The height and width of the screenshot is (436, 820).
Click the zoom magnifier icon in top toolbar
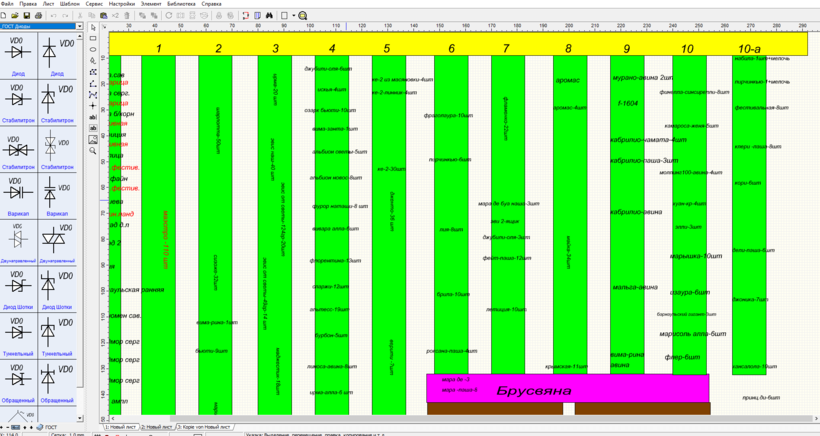302,16
